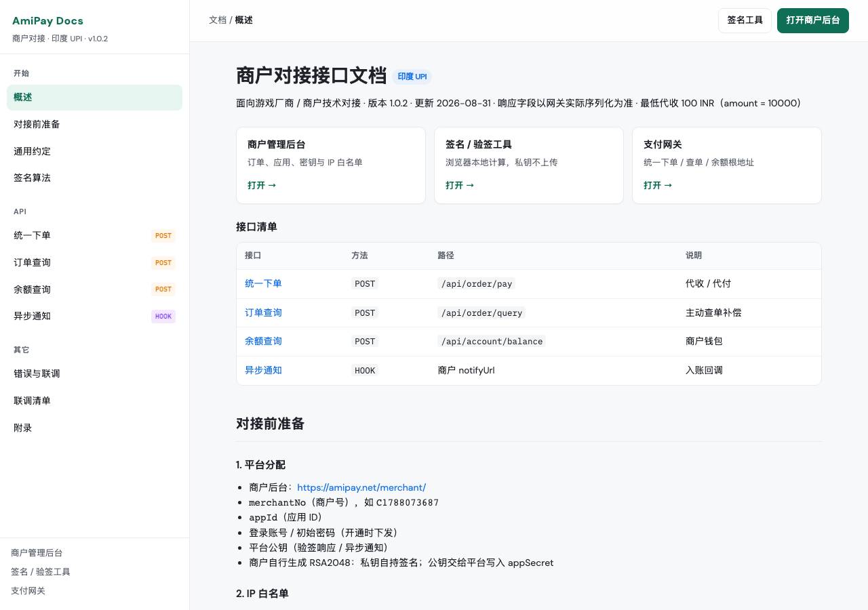The image size is (868, 610).
Task: Click 签名 / 验签工具 in sidebar footer
Action: click(x=41, y=572)
